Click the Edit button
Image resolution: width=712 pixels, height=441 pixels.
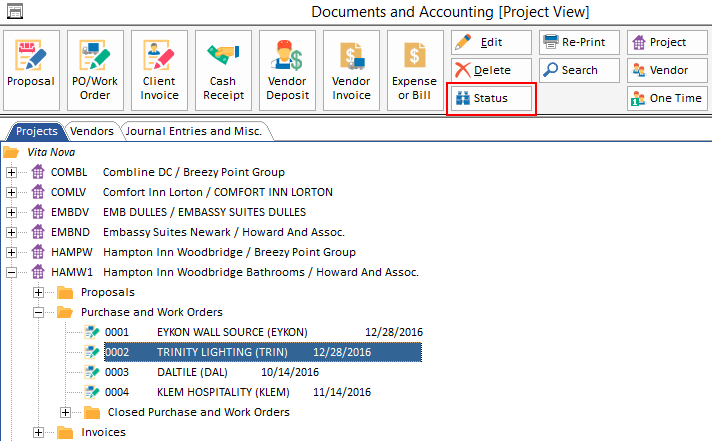(x=491, y=42)
